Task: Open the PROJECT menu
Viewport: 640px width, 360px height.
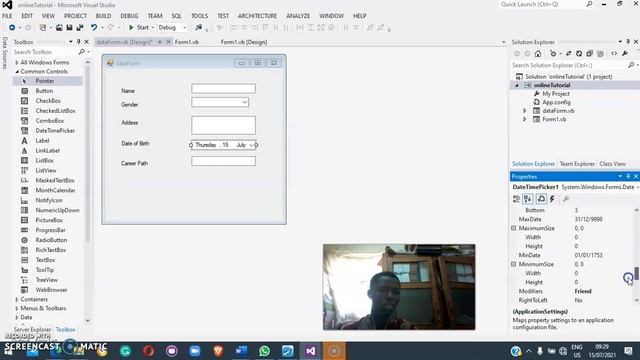Action: (75, 16)
